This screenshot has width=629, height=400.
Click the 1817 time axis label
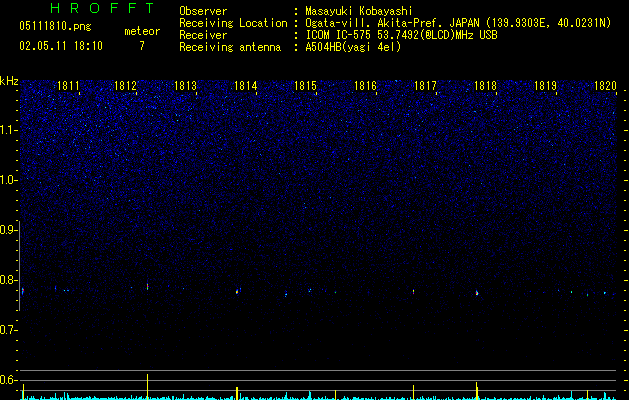pos(425,86)
